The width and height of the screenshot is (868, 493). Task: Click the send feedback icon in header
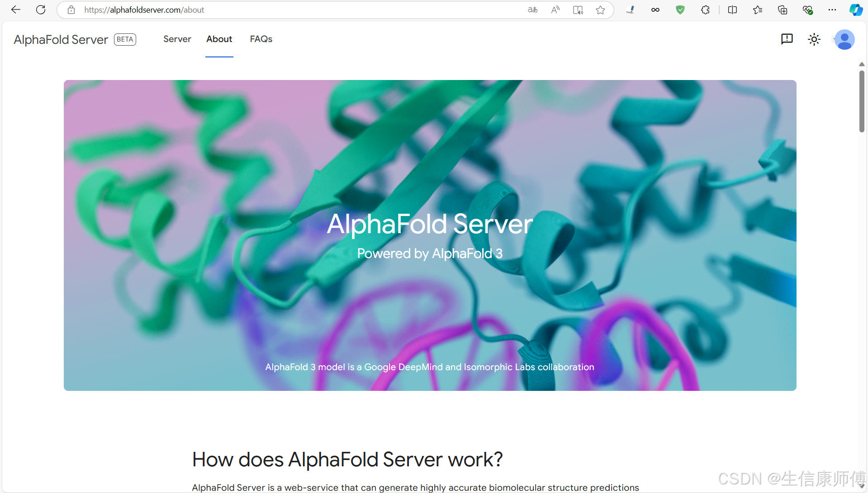pos(787,39)
